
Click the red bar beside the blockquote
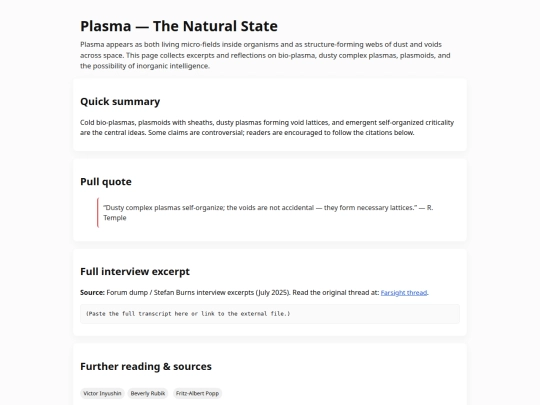(98, 212)
